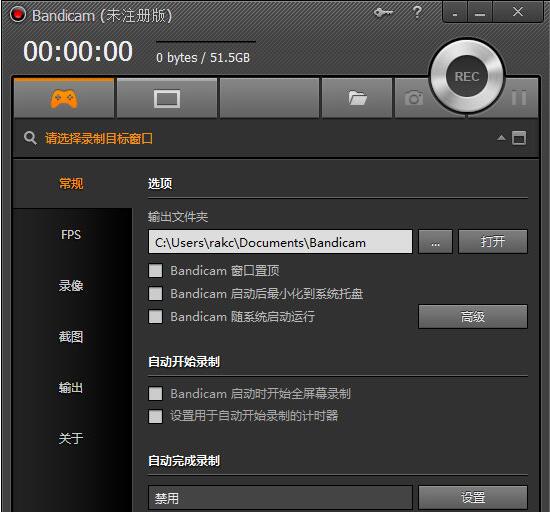Click the red Bandicam logo icon
Image resolution: width=550 pixels, height=512 pixels.
[x=18, y=14]
